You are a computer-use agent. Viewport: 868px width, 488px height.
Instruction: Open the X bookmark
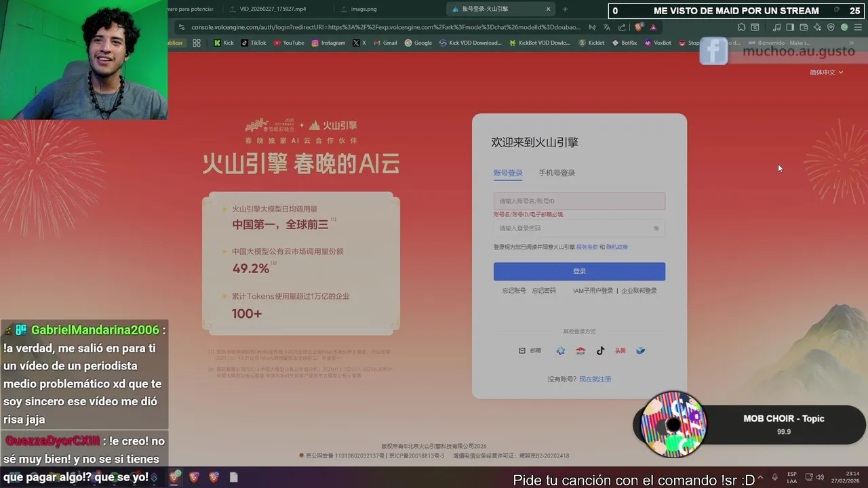pyautogui.click(x=359, y=43)
